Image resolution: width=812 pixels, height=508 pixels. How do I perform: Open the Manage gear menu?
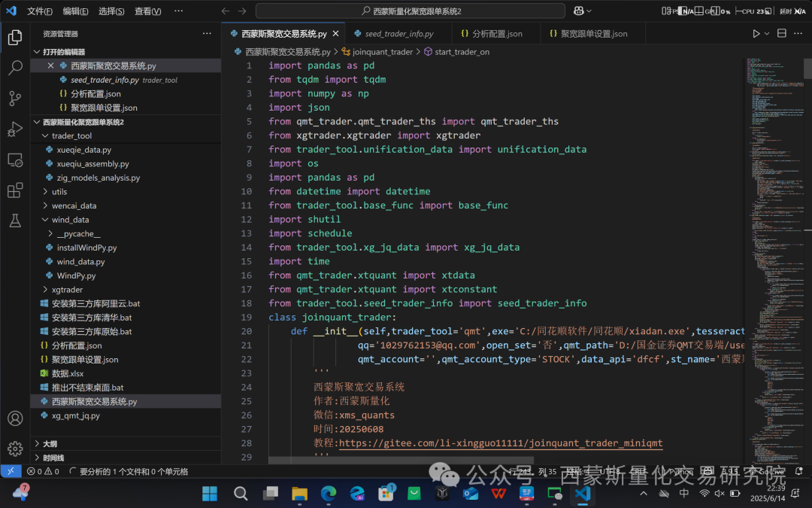15,449
